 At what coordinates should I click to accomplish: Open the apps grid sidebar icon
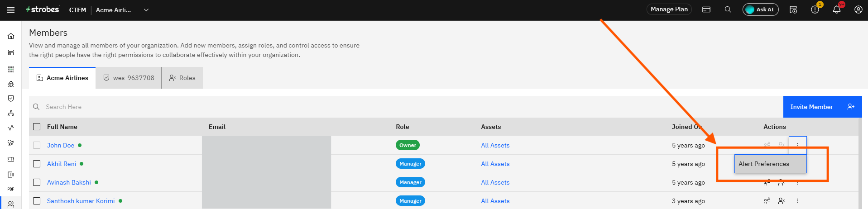pos(11,69)
